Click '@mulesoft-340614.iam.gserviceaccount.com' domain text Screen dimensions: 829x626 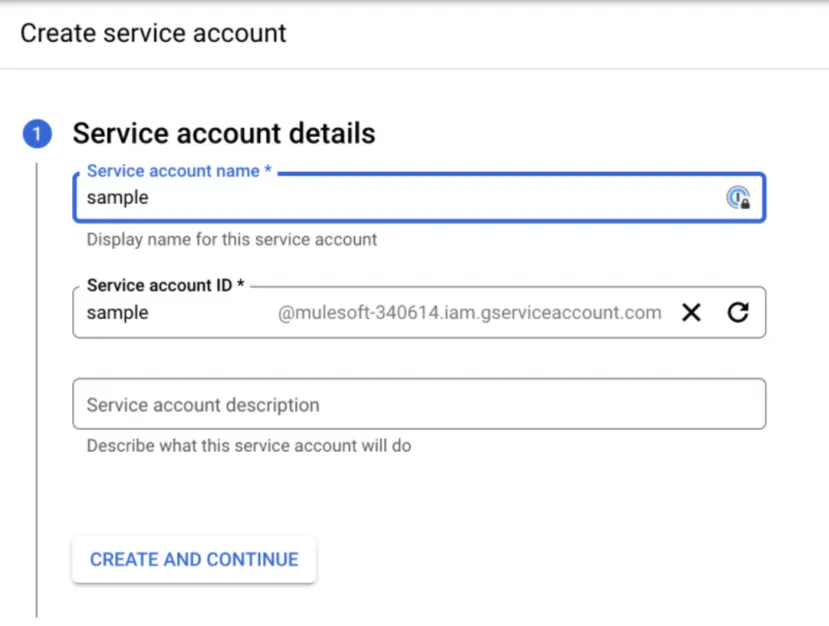(x=469, y=312)
